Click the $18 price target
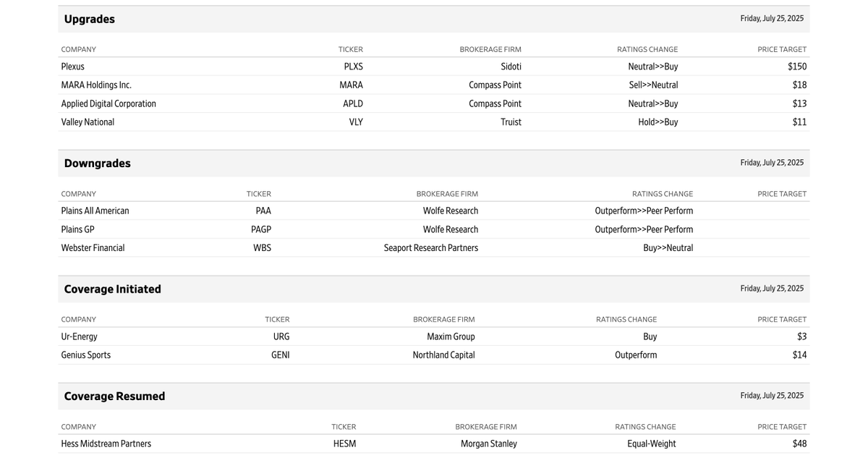Screen dimensions: 868x458 799,85
